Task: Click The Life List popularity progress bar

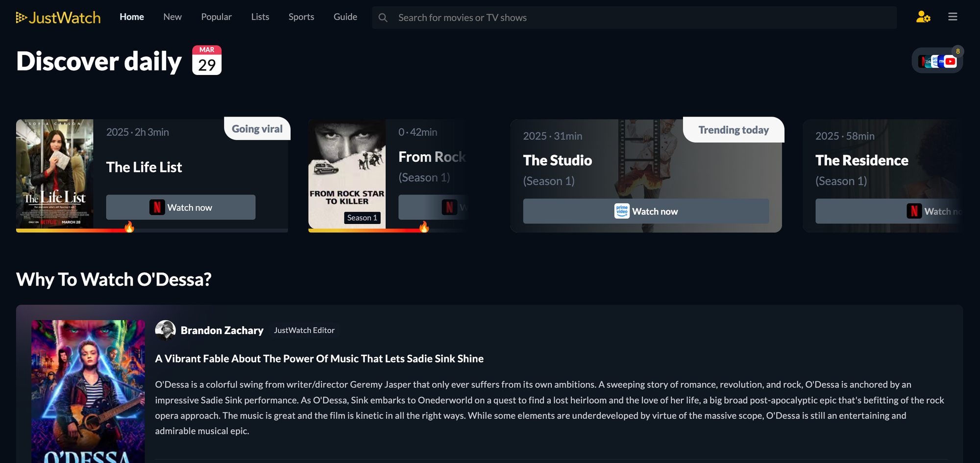Action: click(152, 230)
